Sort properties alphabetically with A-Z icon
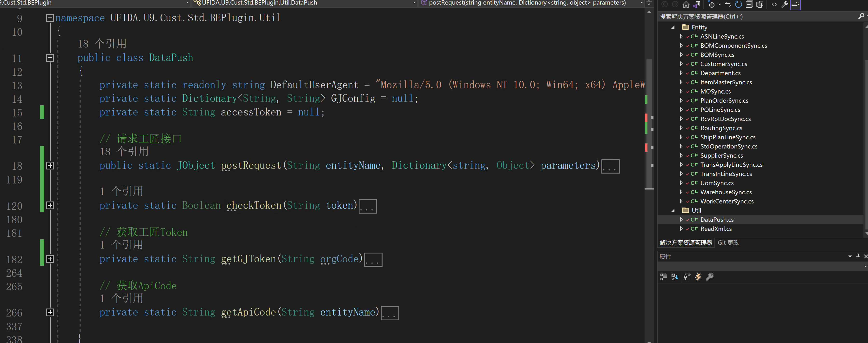Image resolution: width=868 pixels, height=343 pixels. [x=675, y=277]
